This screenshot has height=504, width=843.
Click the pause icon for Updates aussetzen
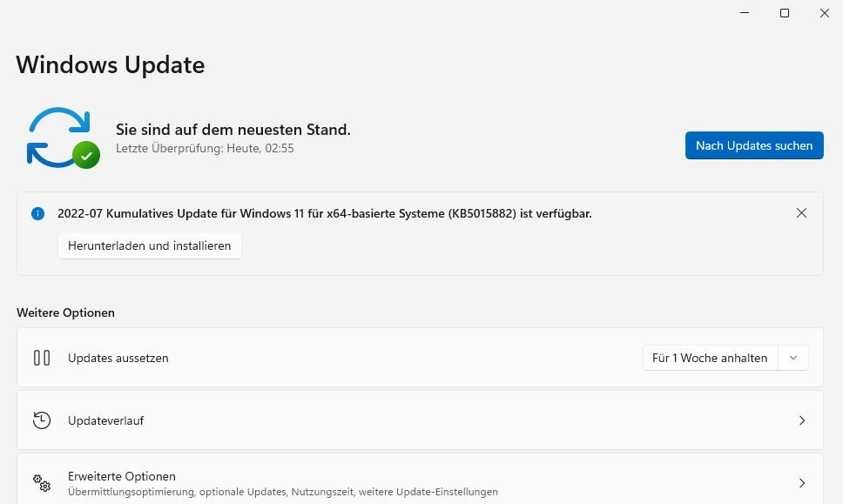point(42,358)
